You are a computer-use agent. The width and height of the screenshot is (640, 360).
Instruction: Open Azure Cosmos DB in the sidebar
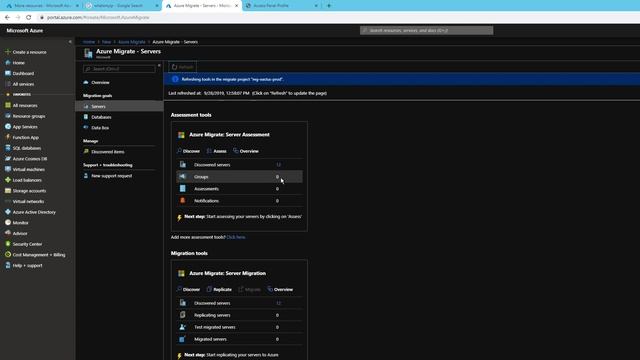(x=30, y=159)
